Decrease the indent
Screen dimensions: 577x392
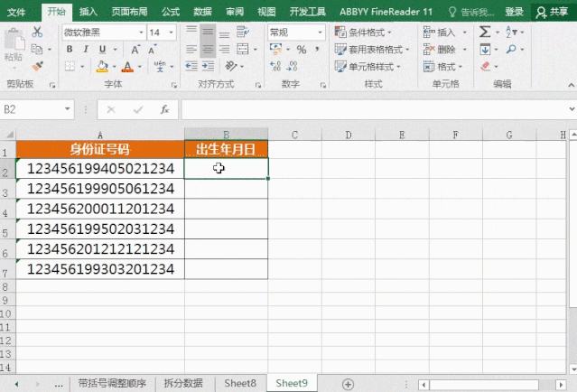coord(191,66)
